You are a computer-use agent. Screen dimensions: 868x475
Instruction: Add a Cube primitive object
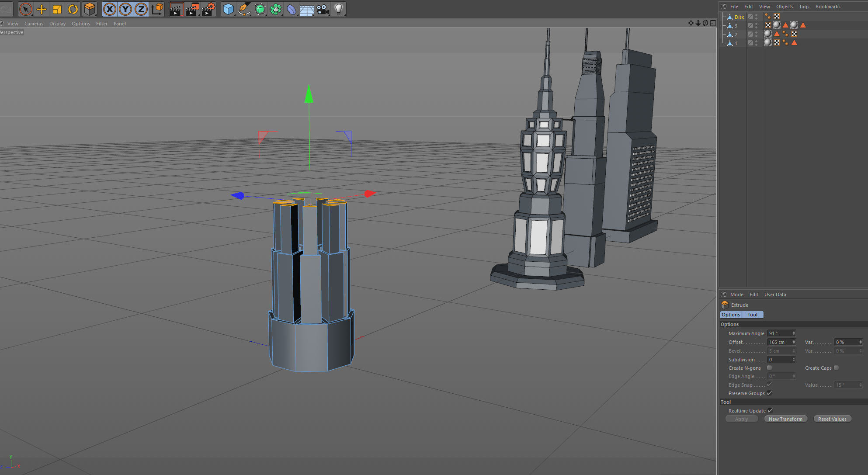pyautogui.click(x=228, y=9)
